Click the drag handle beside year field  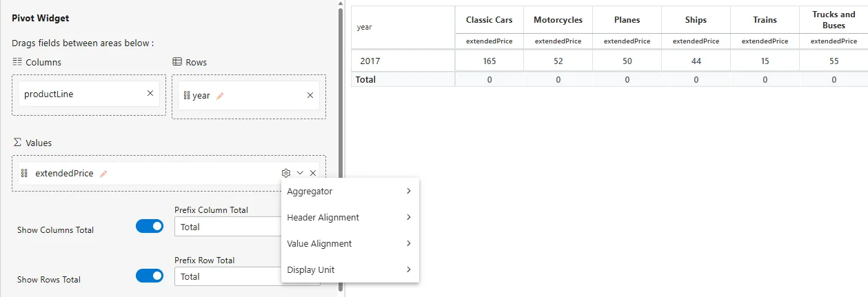pyautogui.click(x=186, y=96)
